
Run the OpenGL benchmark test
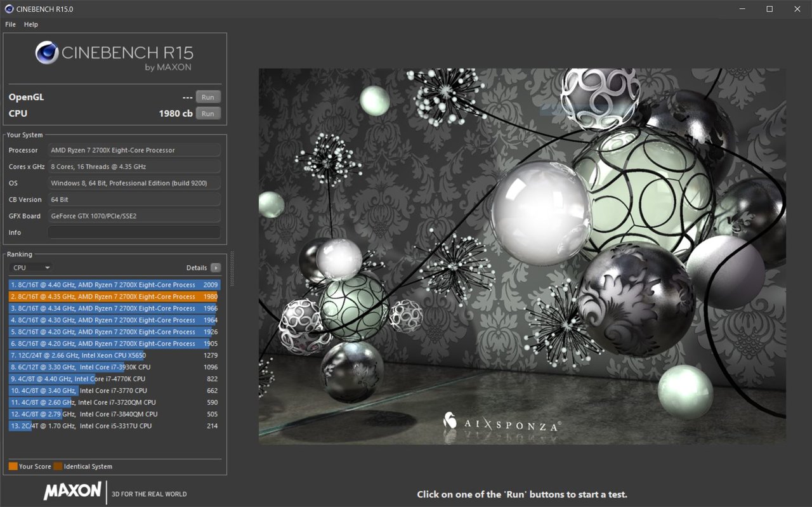pos(208,97)
